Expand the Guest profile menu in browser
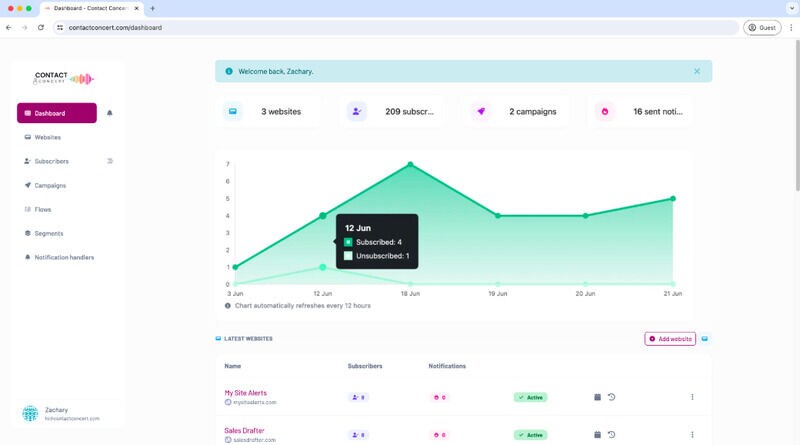The height and width of the screenshot is (445, 800). 762,27
